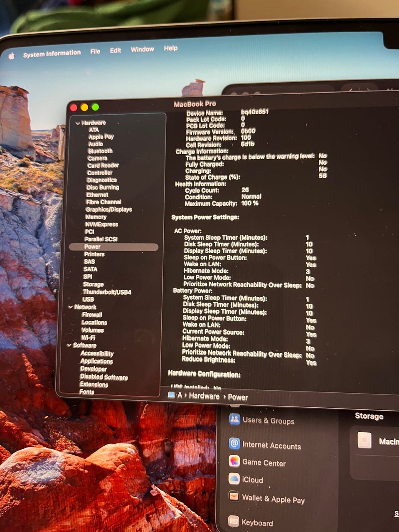Click the computer icon in path bar

pyautogui.click(x=171, y=395)
